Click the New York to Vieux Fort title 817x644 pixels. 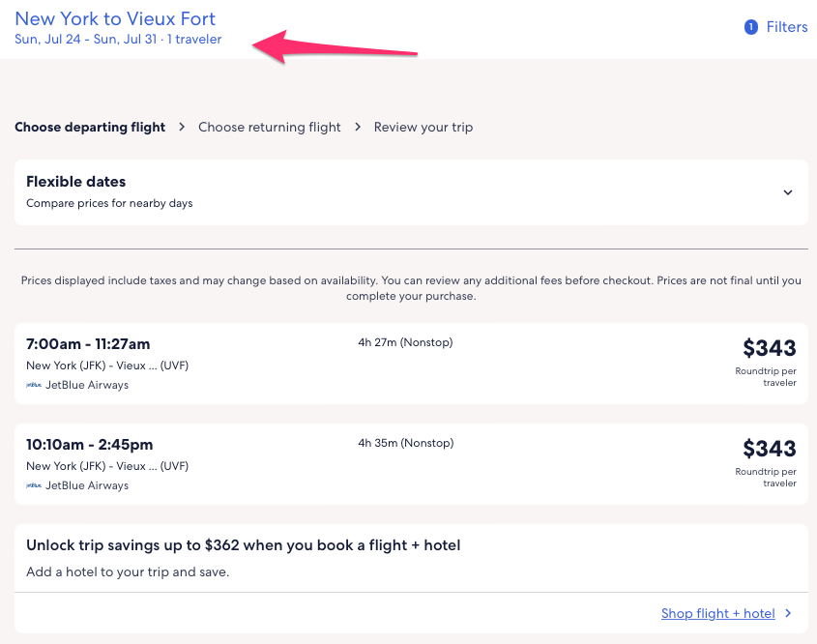(115, 18)
